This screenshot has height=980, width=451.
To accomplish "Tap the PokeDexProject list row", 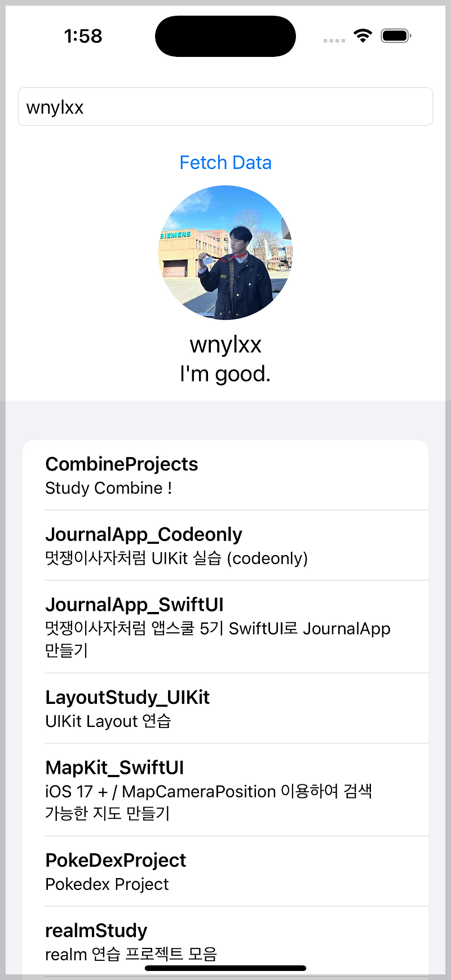I will pyautogui.click(x=225, y=871).
